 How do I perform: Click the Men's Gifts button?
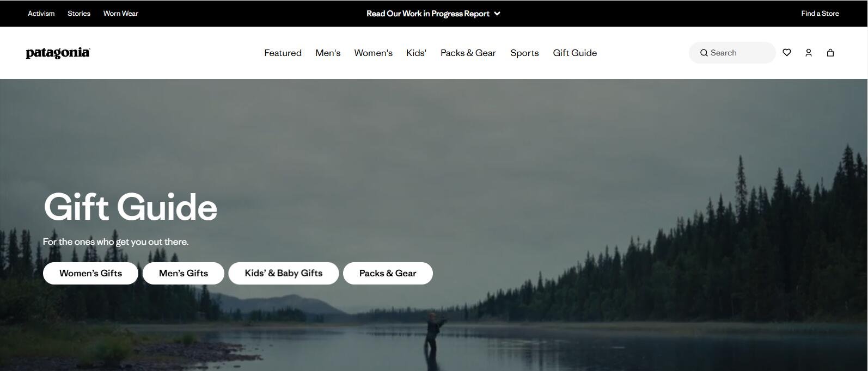[x=183, y=273]
